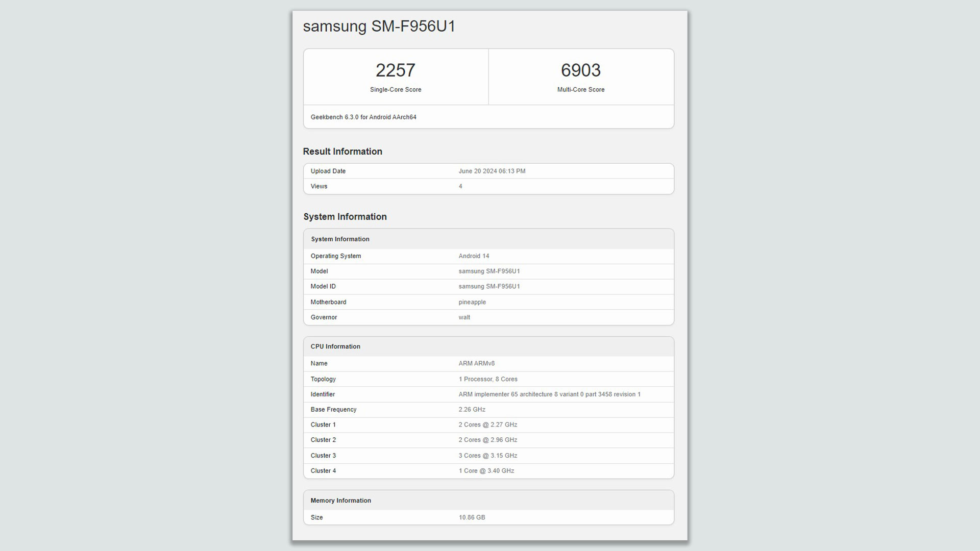Image resolution: width=980 pixels, height=551 pixels.
Task: Click the Topology label
Action: coord(323,379)
